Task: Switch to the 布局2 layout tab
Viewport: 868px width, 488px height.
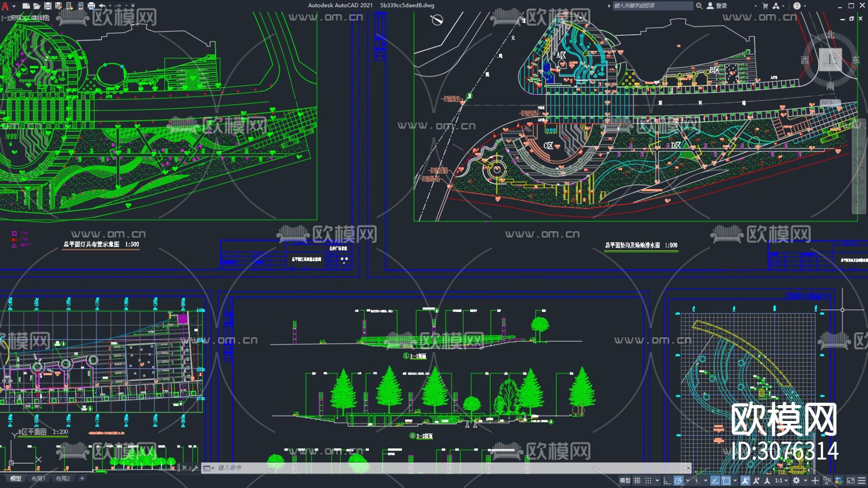Action: [63, 479]
